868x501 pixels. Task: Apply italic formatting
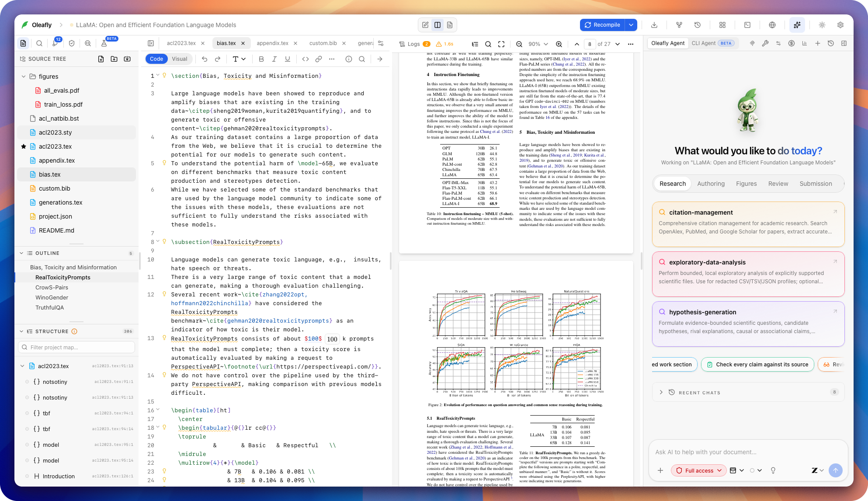click(x=274, y=59)
